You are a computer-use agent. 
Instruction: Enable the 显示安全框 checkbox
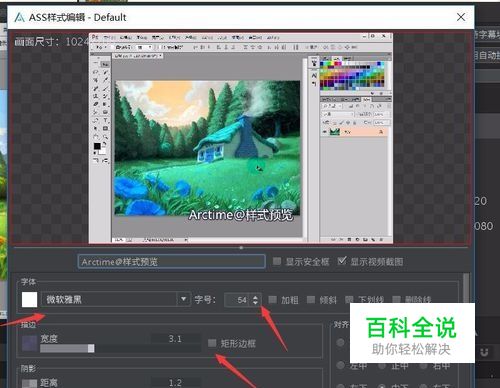pyautogui.click(x=277, y=261)
